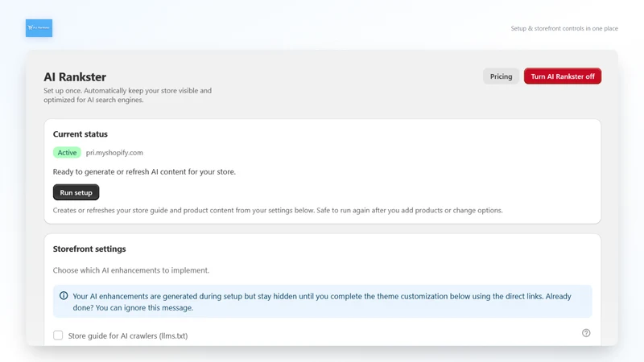The image size is (644, 362).
Task: Click 'Choose which AI enhancements to implement' text
Action: tap(131, 270)
